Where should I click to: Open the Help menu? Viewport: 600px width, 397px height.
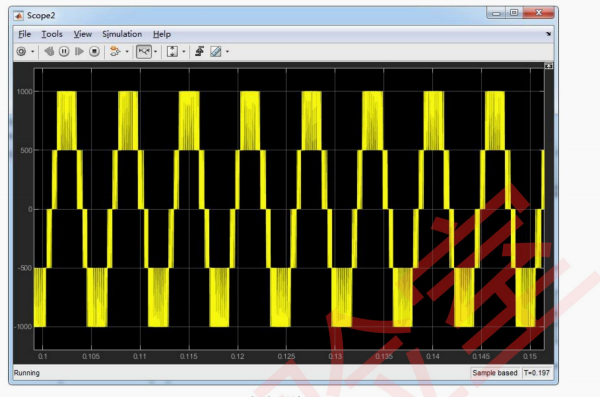tap(162, 34)
